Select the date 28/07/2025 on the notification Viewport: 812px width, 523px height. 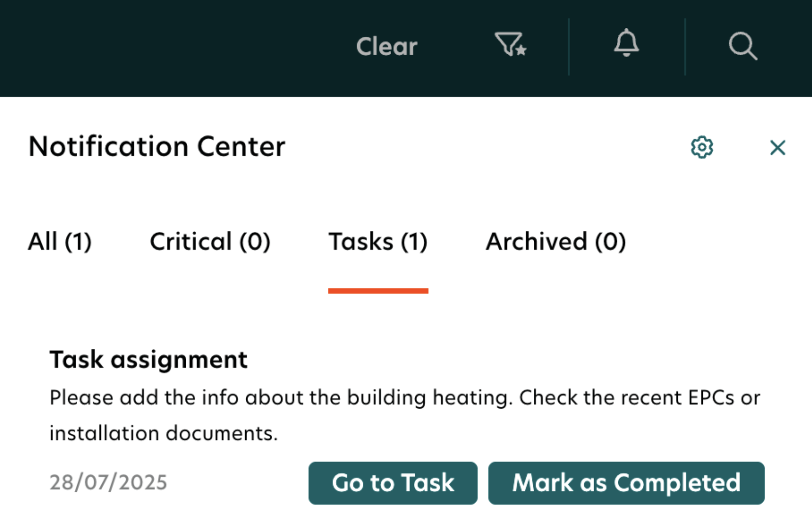coord(109,483)
